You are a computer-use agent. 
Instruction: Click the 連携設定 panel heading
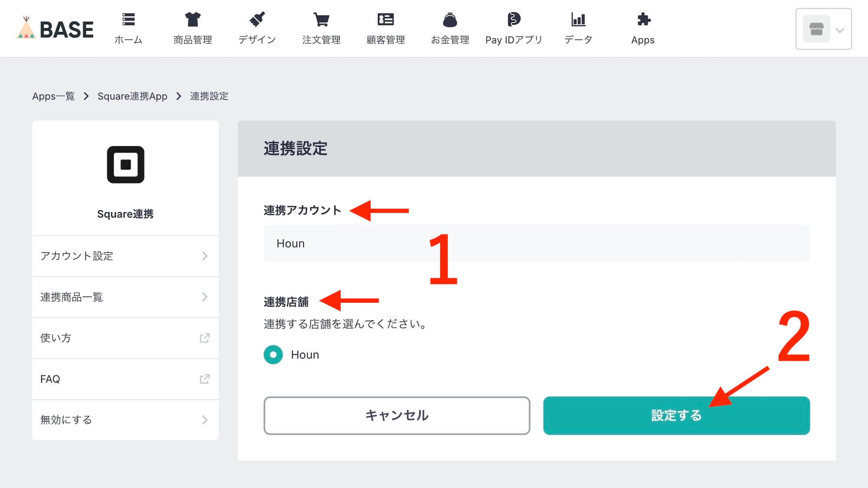click(295, 148)
